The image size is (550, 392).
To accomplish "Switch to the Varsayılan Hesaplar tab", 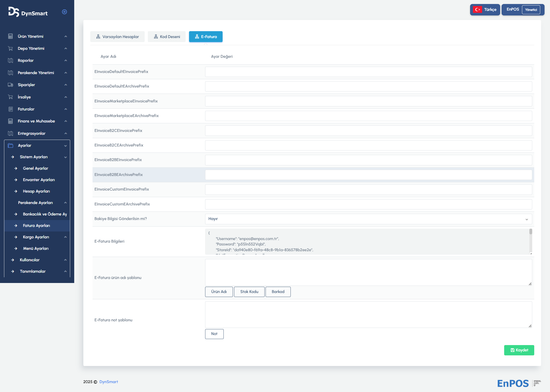I will [117, 37].
